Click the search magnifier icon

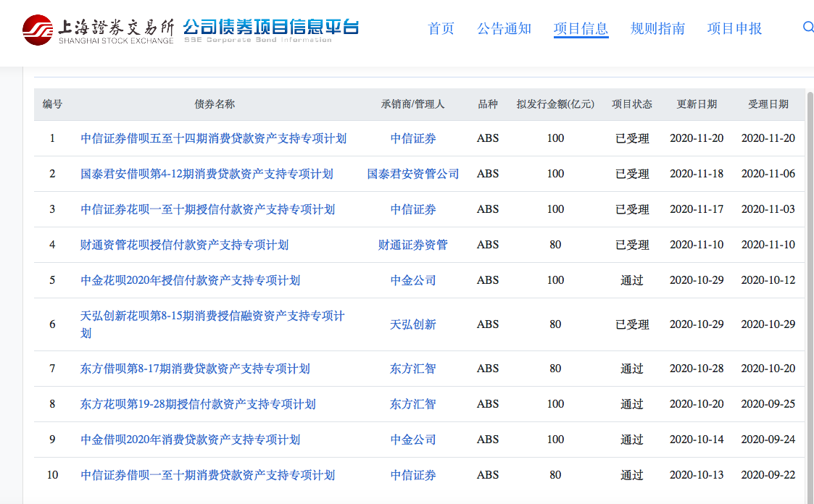tap(807, 28)
